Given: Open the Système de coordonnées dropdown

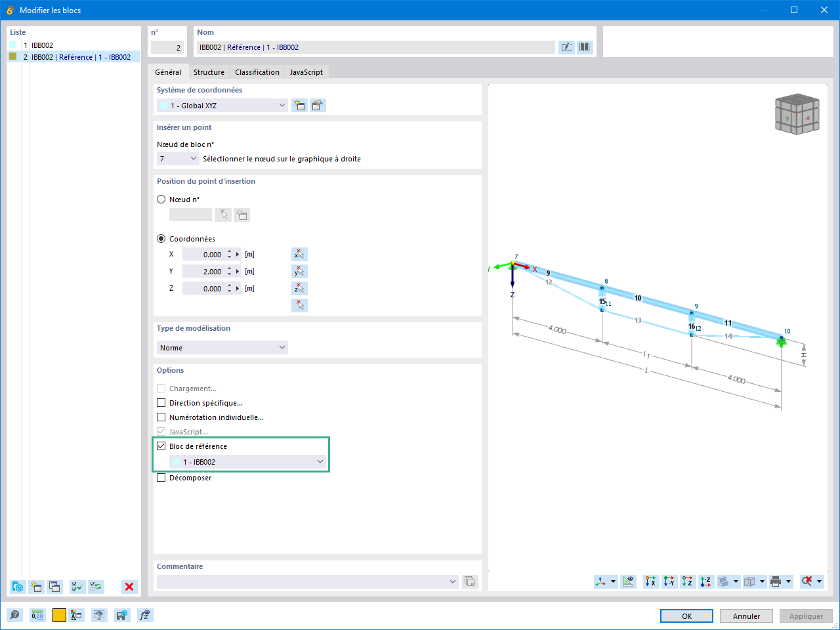Looking at the screenshot, I should pos(222,106).
